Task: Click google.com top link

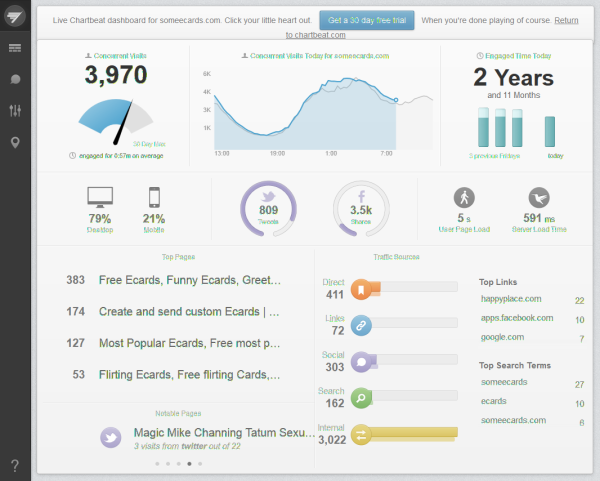Action: (502, 337)
